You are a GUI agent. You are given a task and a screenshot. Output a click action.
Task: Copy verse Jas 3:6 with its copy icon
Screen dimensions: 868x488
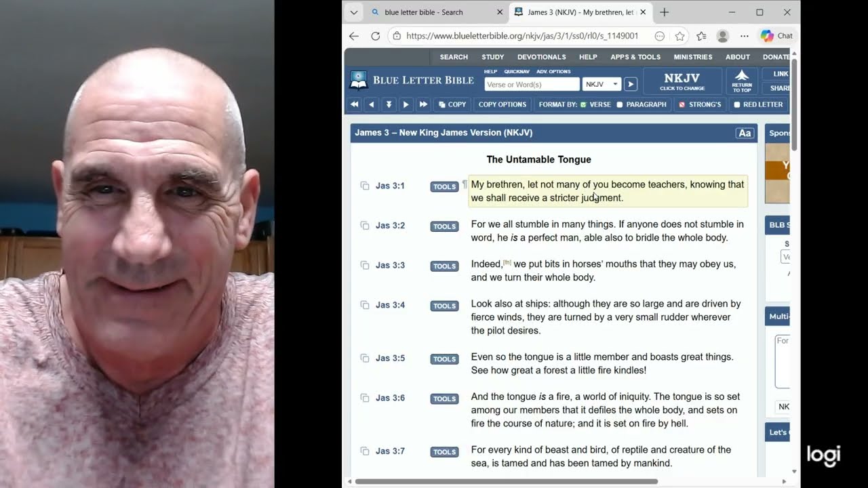365,398
